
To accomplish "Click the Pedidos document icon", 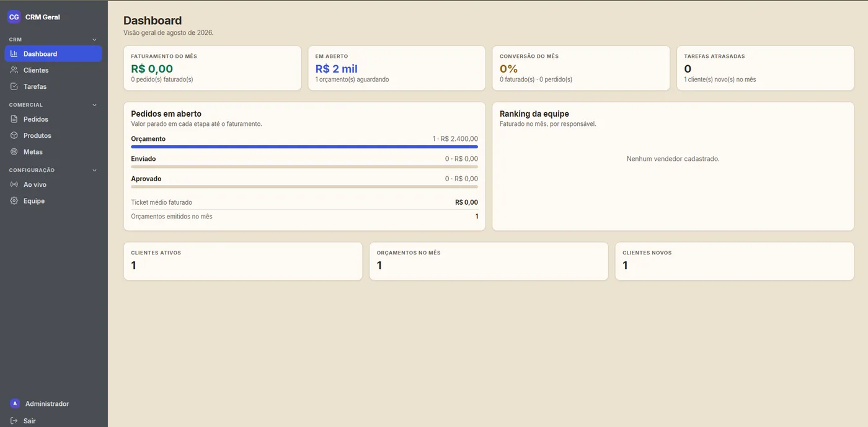I will (14, 119).
